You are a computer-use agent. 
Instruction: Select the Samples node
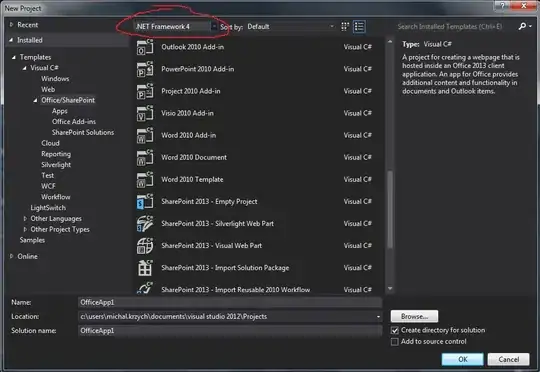(32, 240)
